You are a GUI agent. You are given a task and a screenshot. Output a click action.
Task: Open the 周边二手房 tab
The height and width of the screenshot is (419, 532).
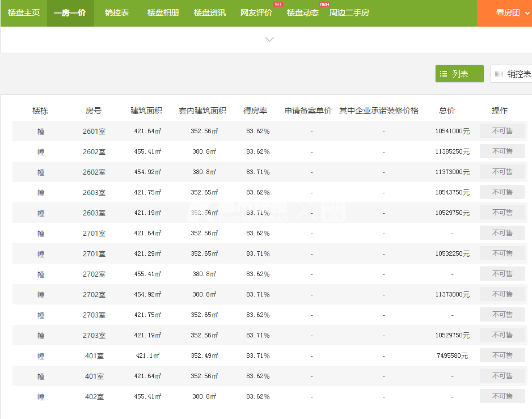coord(349,13)
